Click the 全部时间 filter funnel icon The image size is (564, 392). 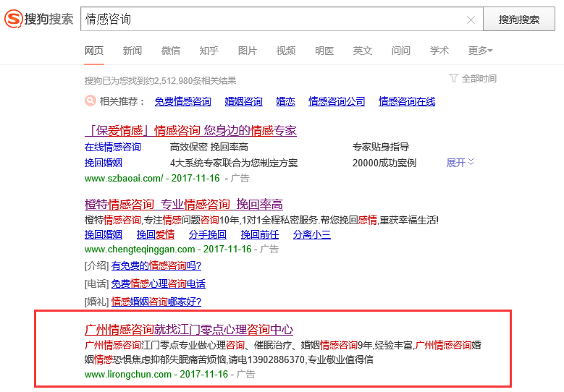[x=454, y=78]
